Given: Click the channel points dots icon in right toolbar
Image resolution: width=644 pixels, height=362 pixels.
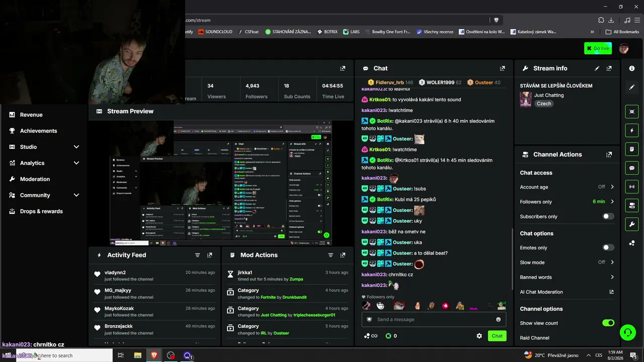Looking at the screenshot, I should coord(632,243).
